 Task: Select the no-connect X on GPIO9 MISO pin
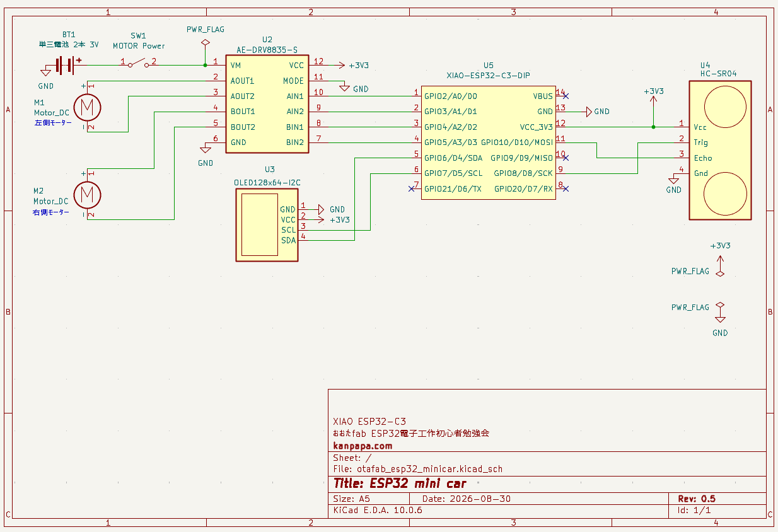click(566, 158)
